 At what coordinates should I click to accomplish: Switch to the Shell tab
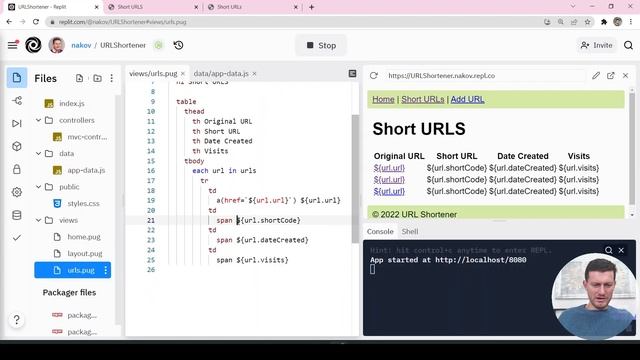tap(410, 231)
